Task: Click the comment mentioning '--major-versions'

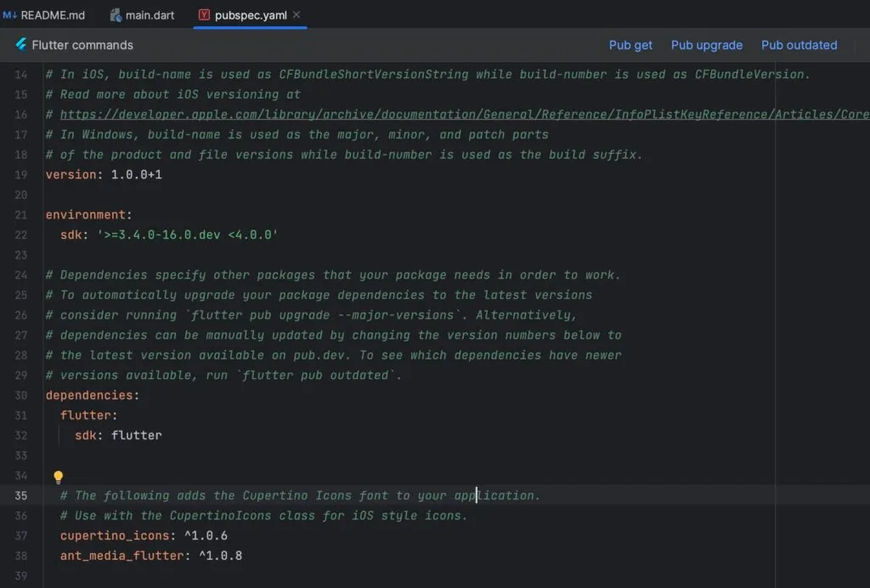Action: [311, 314]
